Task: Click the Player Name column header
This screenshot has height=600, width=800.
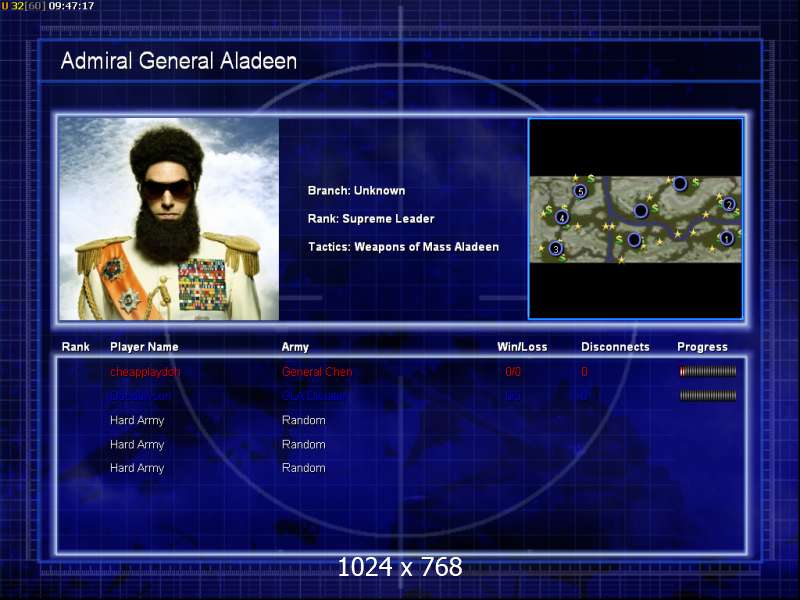Action: point(144,347)
